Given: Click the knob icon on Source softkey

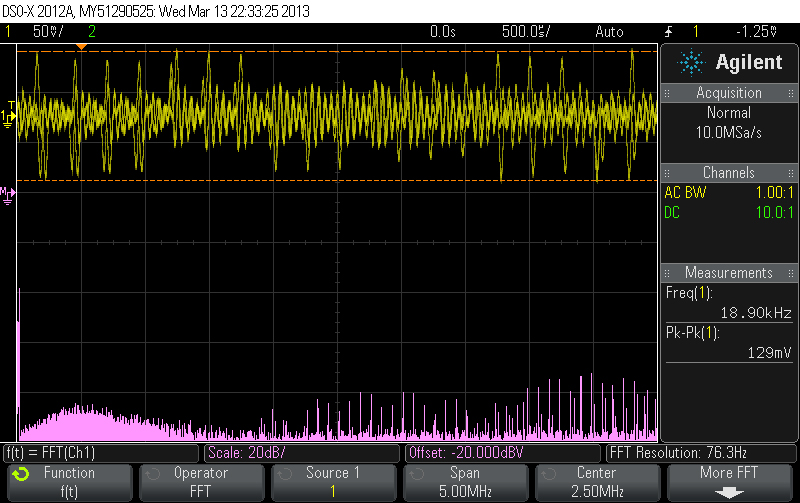Looking at the screenshot, I should pyautogui.click(x=285, y=474).
